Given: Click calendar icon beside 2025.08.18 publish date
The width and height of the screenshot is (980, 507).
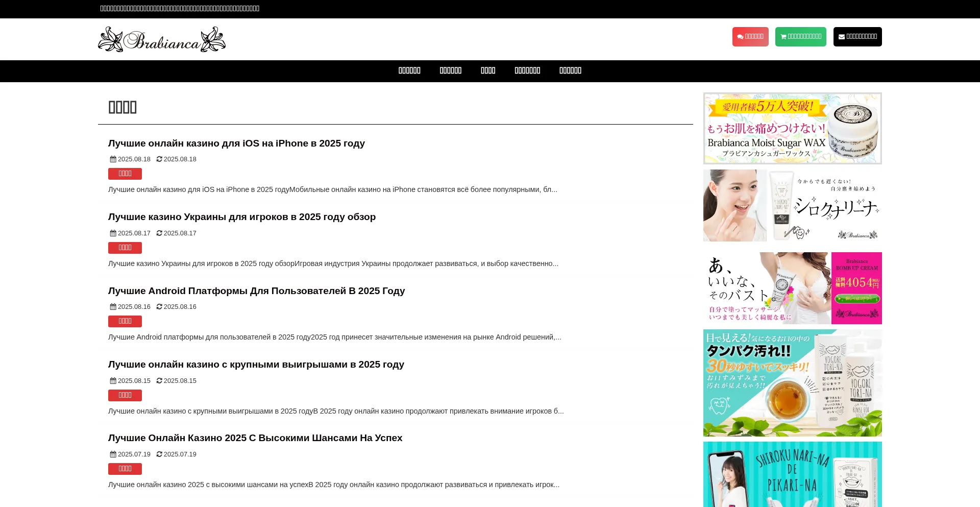Looking at the screenshot, I should (x=113, y=159).
